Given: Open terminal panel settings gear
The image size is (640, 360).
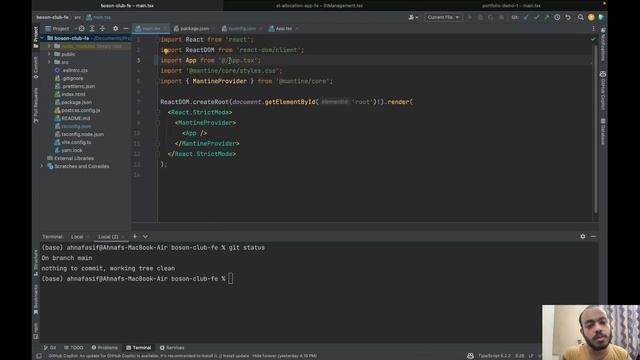Looking at the screenshot, I should coord(582,236).
